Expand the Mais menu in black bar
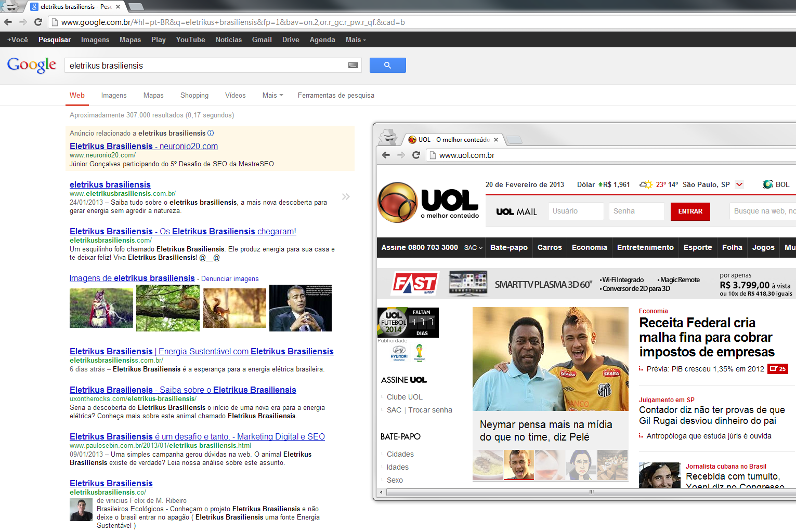796x532 pixels. pos(356,39)
